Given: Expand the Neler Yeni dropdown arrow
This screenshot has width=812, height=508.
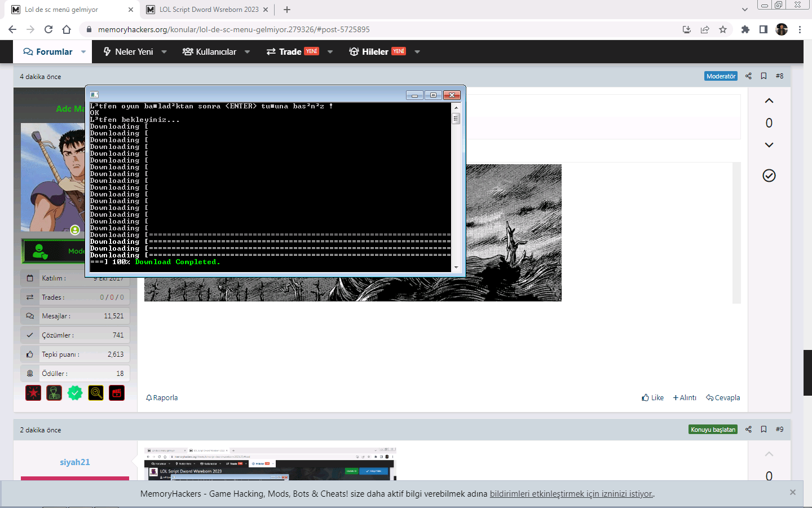Looking at the screenshot, I should 164,52.
